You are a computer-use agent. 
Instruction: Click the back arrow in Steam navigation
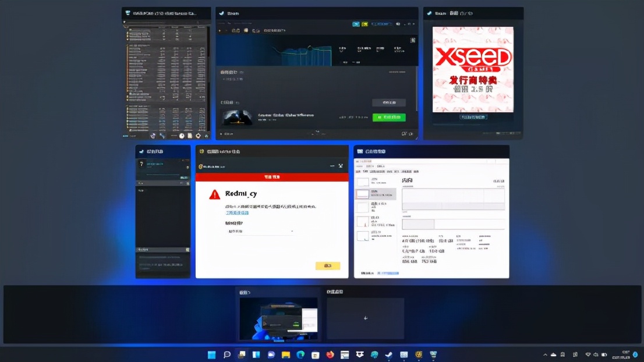(220, 31)
